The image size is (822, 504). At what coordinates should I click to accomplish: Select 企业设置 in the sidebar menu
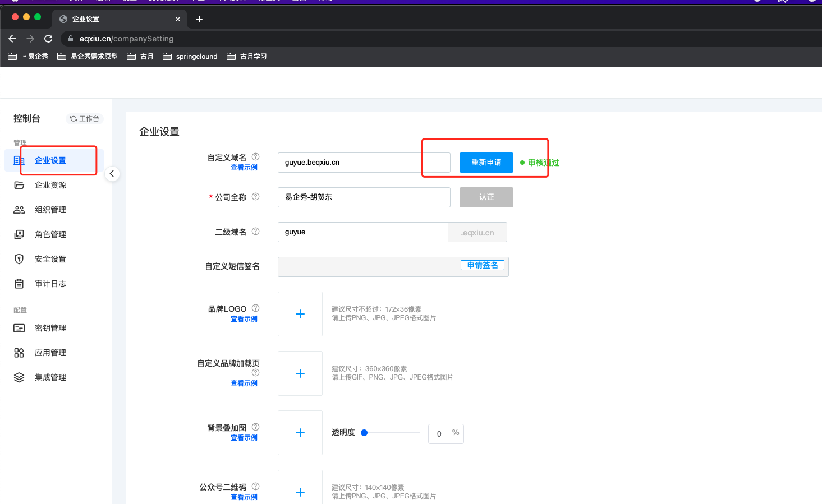[x=50, y=160]
